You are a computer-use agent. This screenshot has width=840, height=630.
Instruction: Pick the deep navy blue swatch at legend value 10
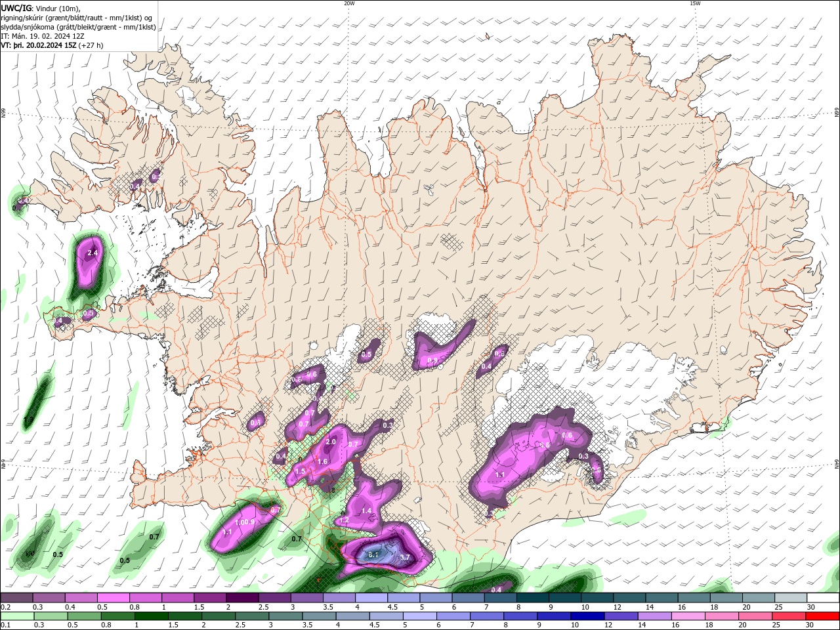tap(587, 616)
